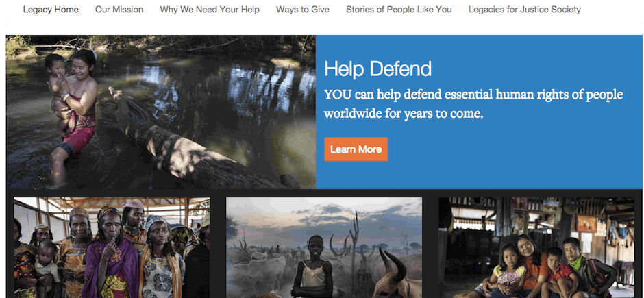This screenshot has width=644, height=298.
Task: Click the orange Learn More button
Action: (x=356, y=149)
